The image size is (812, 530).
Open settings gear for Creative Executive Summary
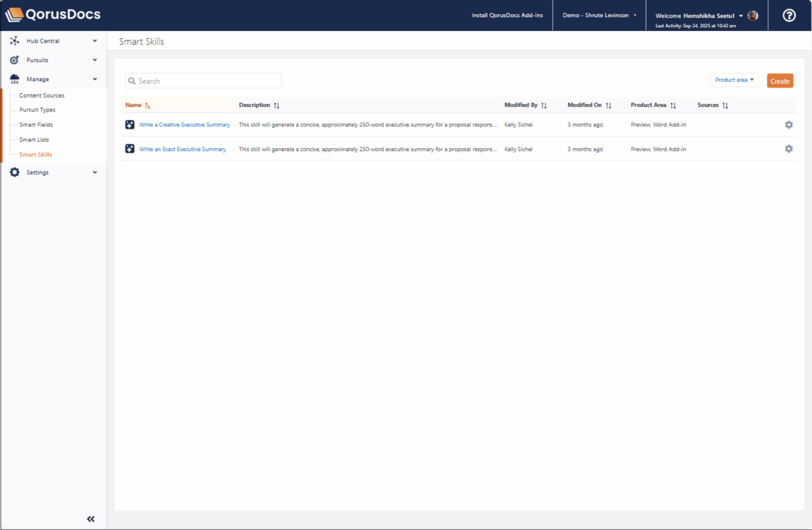[789, 124]
